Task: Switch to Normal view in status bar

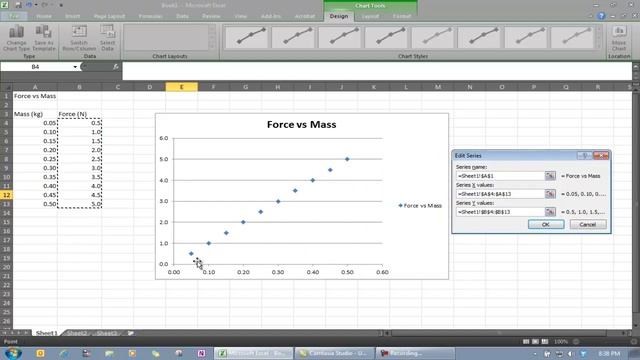Action: pyautogui.click(x=526, y=342)
